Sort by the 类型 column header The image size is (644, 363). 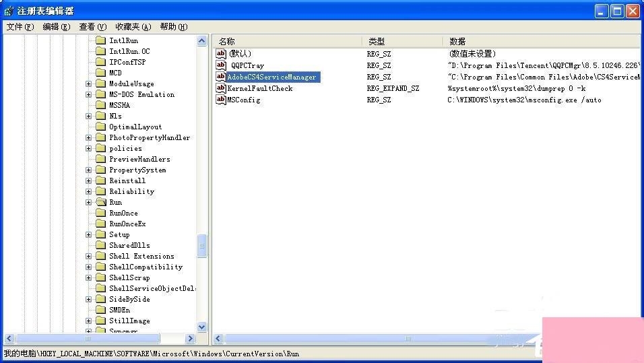[x=403, y=42]
